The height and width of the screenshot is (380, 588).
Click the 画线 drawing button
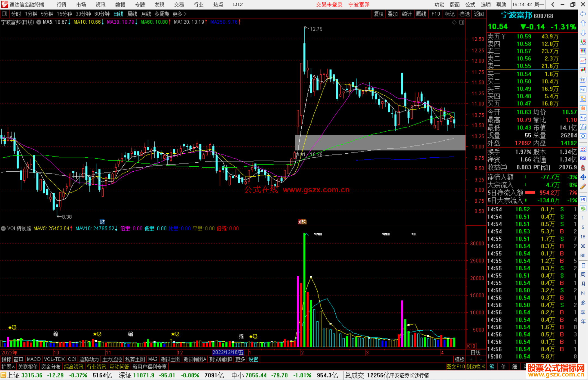pos(421,14)
